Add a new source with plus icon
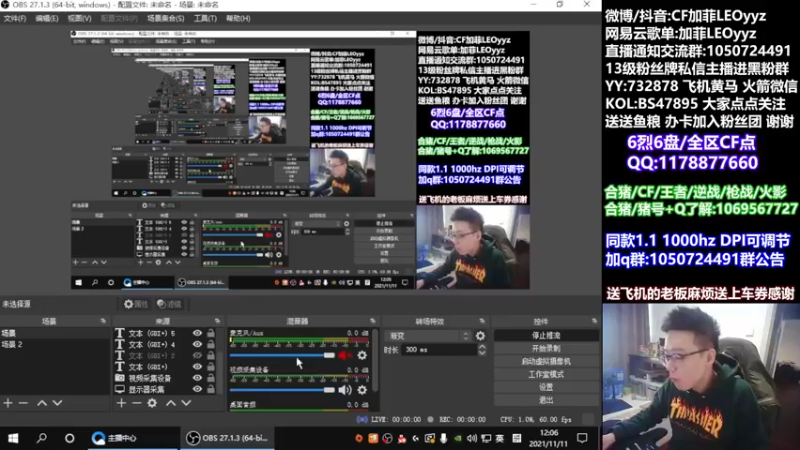The image size is (800, 450). click(x=121, y=403)
